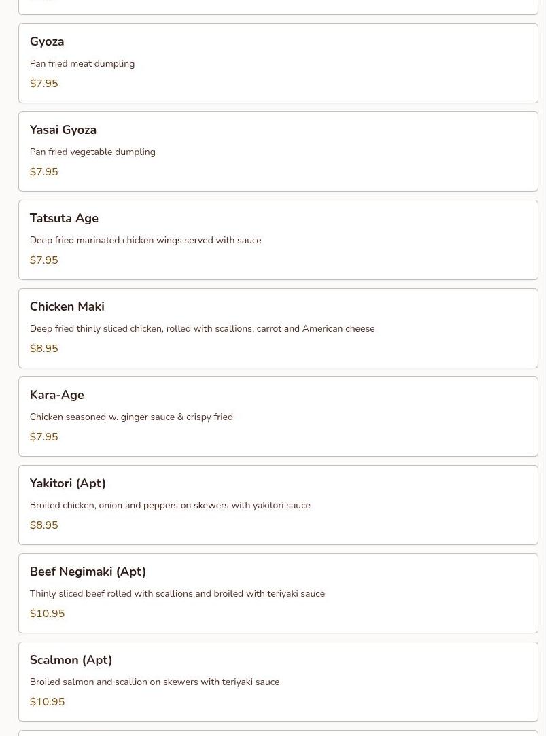This screenshot has width=560, height=736.
Task: Click the Beef Negimaki price $10.95
Action: coord(47,614)
